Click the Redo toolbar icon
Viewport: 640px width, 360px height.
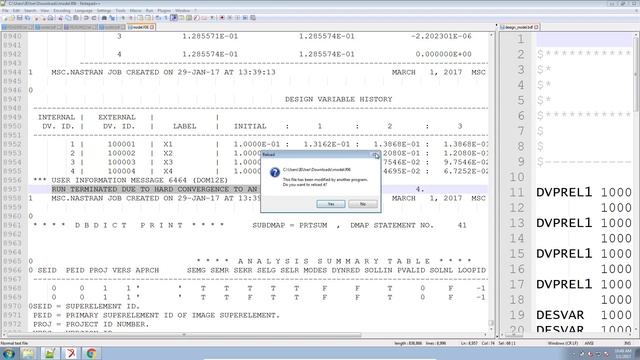[x=94, y=18]
